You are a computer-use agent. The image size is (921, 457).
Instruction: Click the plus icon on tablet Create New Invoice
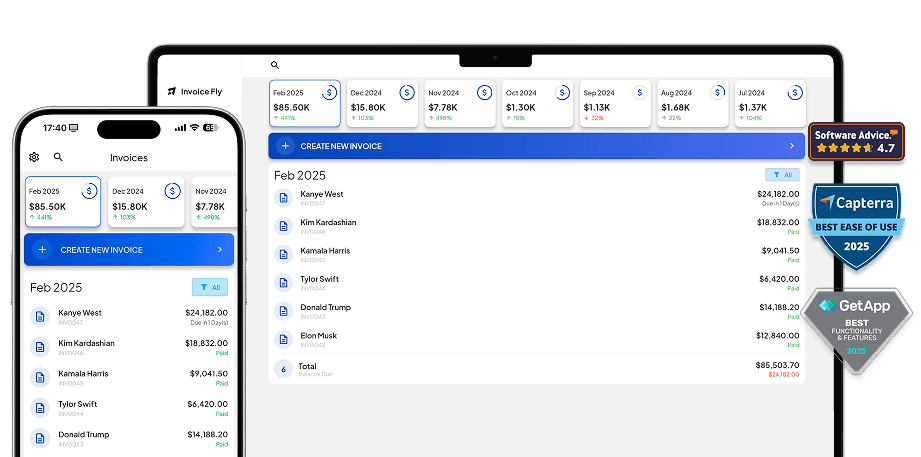[285, 146]
